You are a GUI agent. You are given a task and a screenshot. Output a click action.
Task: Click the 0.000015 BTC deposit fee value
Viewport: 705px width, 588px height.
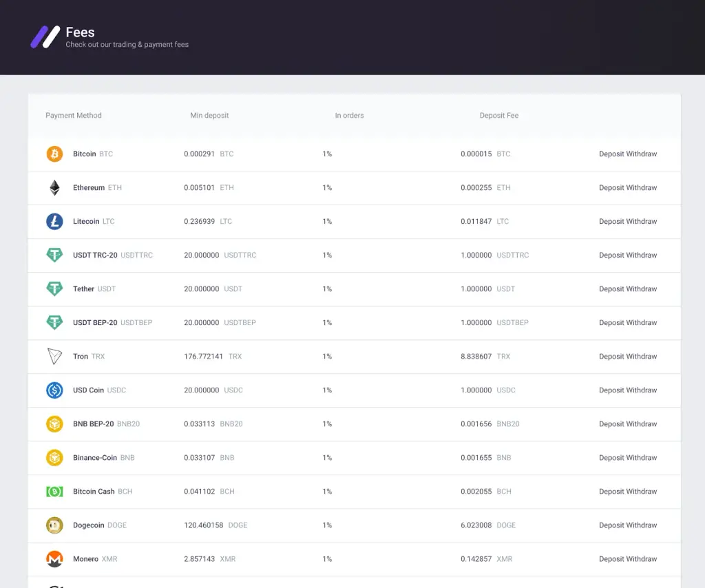tap(485, 154)
